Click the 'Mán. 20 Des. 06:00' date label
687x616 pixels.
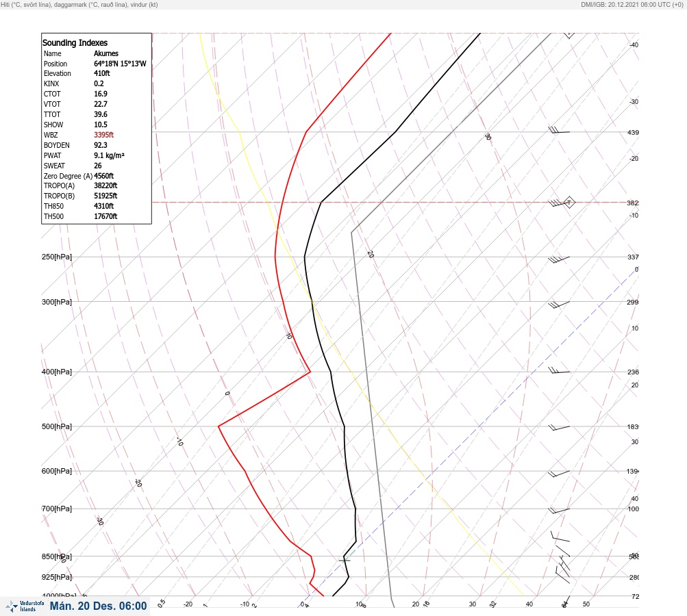(98, 606)
